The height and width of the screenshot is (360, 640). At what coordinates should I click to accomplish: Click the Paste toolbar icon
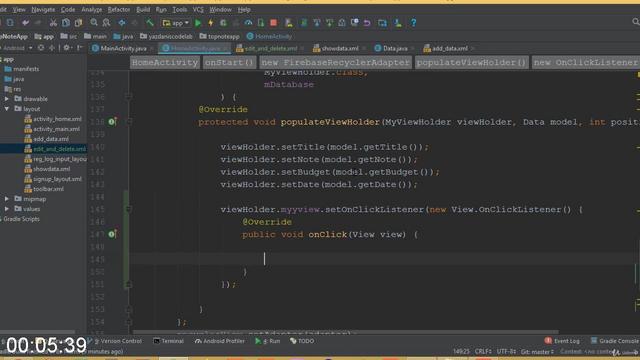(x=78, y=23)
